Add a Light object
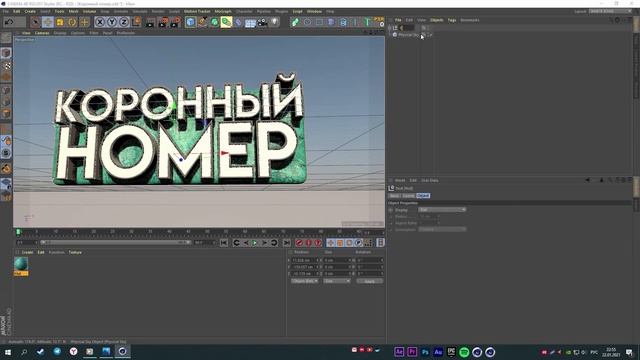Image resolution: width=640 pixels, height=360 pixels. 275,22
